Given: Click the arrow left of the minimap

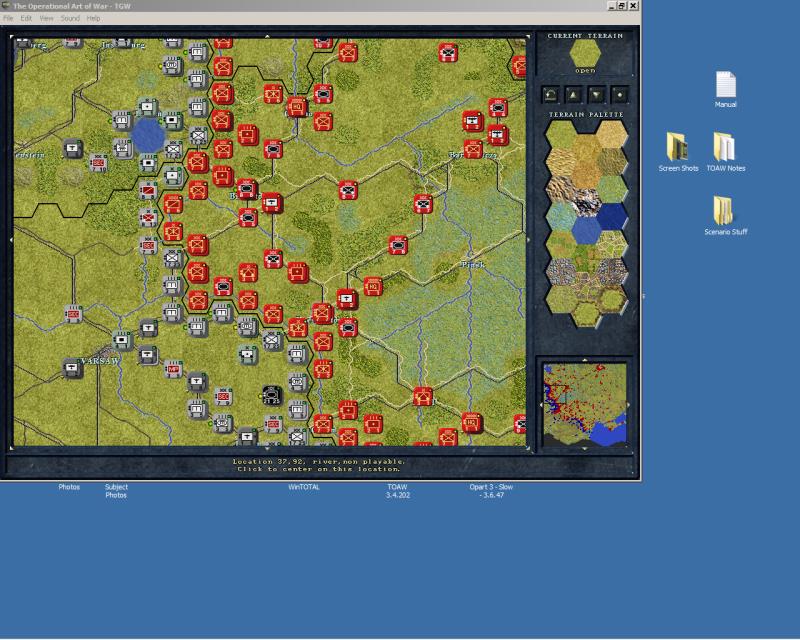Looking at the screenshot, I should pyautogui.click(x=541, y=405).
